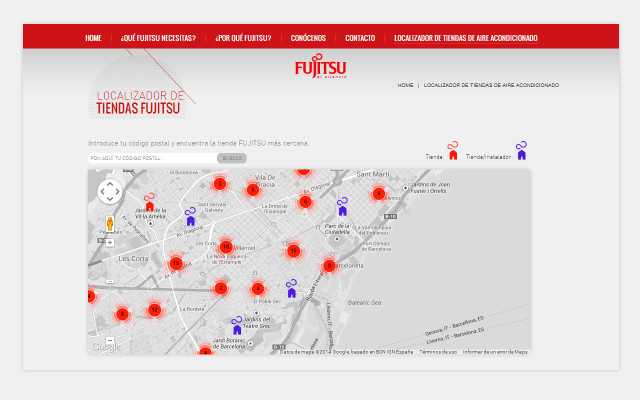Open the cluster marker labeled 12

(x=154, y=310)
